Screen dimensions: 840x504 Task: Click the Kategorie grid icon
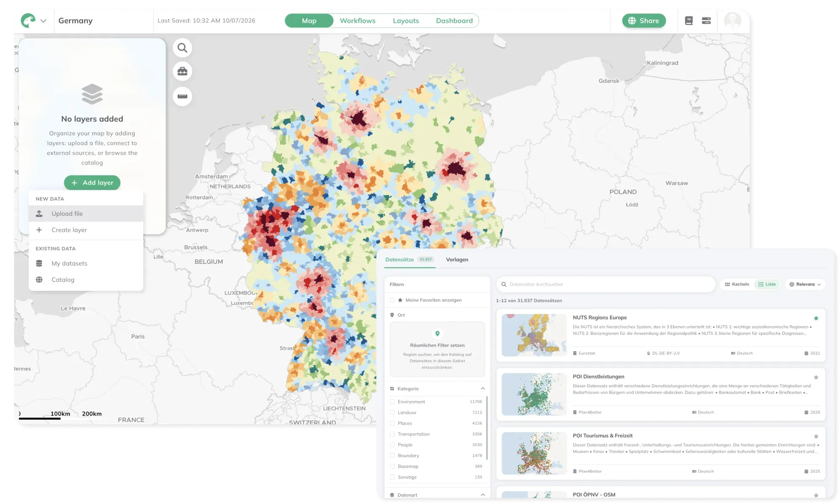pos(392,389)
